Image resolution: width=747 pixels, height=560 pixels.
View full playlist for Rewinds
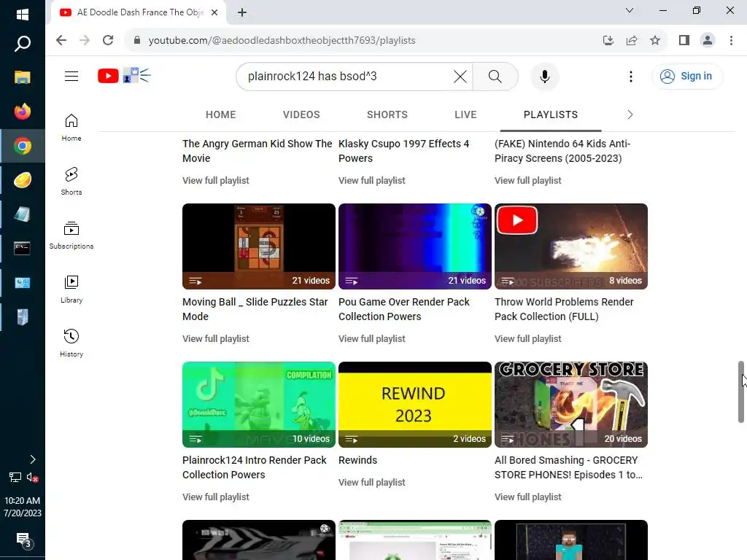tap(371, 483)
